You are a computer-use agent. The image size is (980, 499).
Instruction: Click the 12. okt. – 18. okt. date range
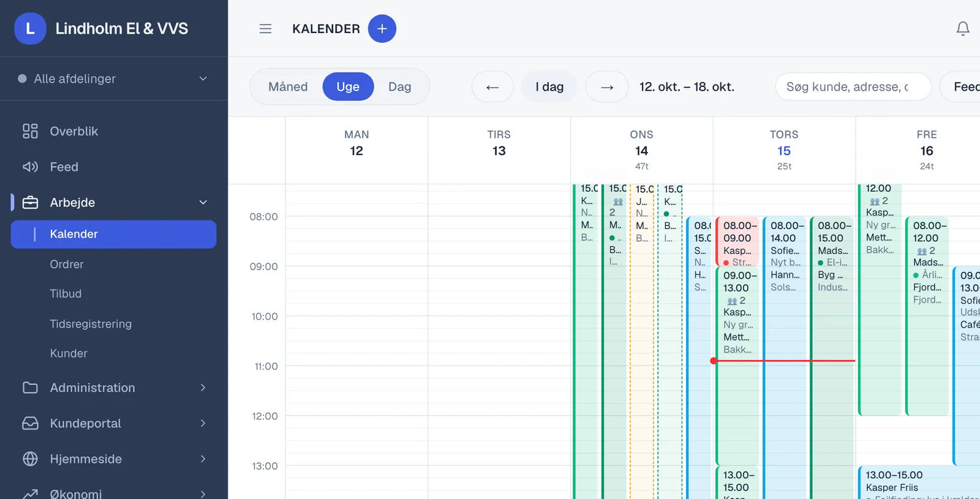pos(687,87)
